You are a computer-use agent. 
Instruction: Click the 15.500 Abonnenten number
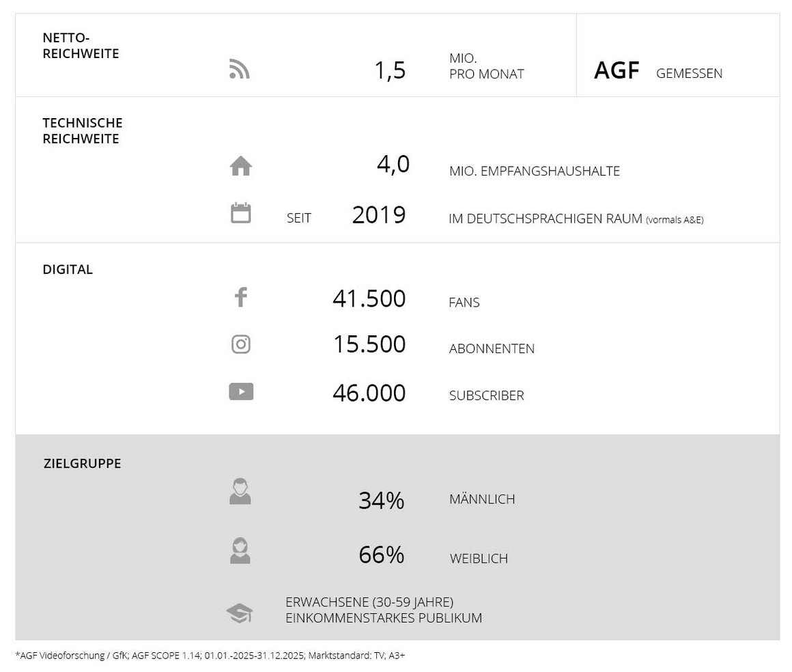369,344
